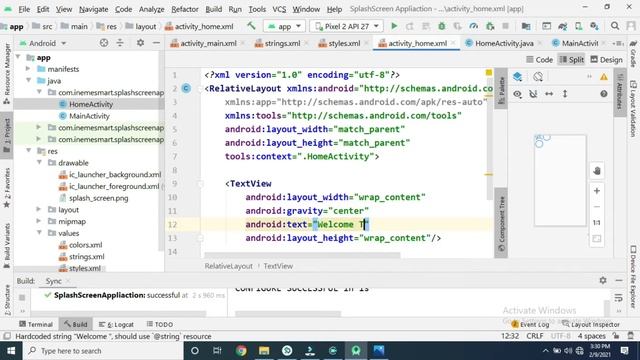Open the TODO tool window
Image resolution: width=640 pixels, height=360 pixels.
click(x=160, y=324)
